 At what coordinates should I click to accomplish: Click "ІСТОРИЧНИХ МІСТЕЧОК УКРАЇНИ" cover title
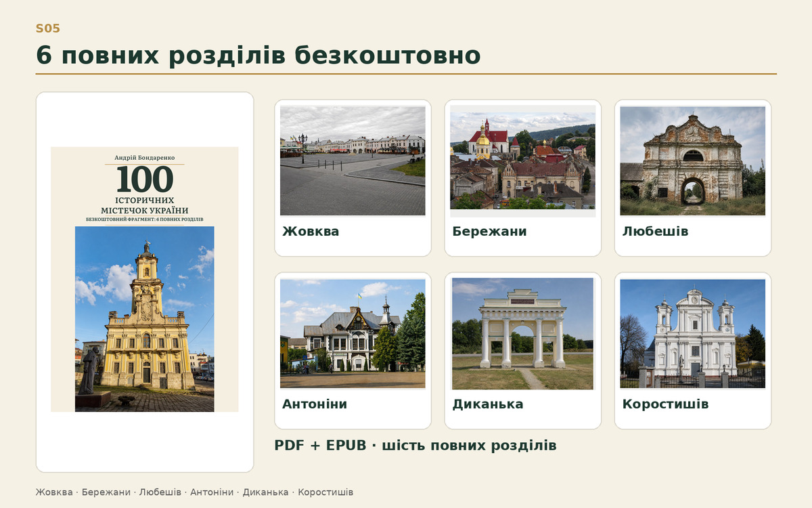point(145,205)
